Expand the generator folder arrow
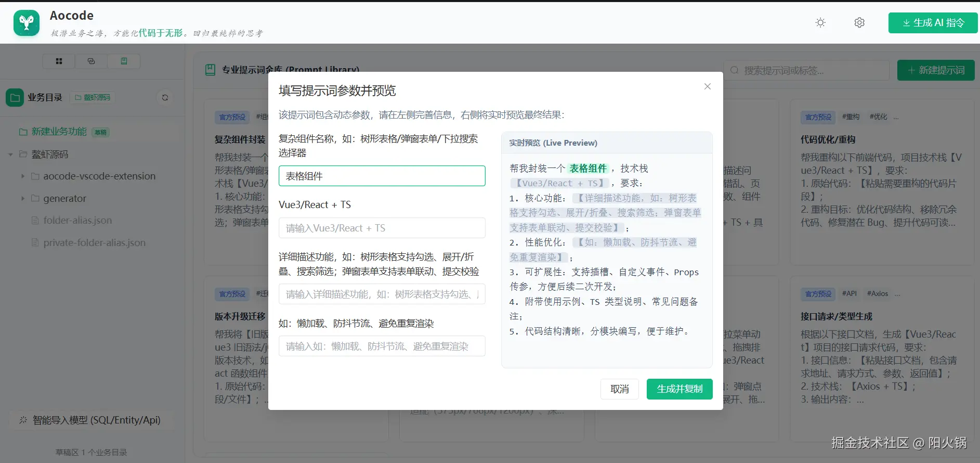Viewport: 980px width, 463px height. click(x=22, y=199)
